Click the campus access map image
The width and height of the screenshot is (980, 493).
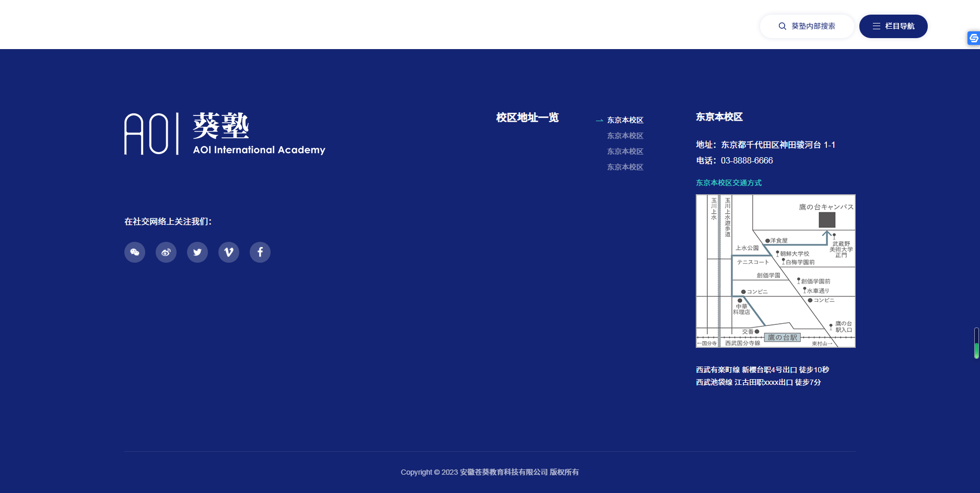(x=775, y=271)
